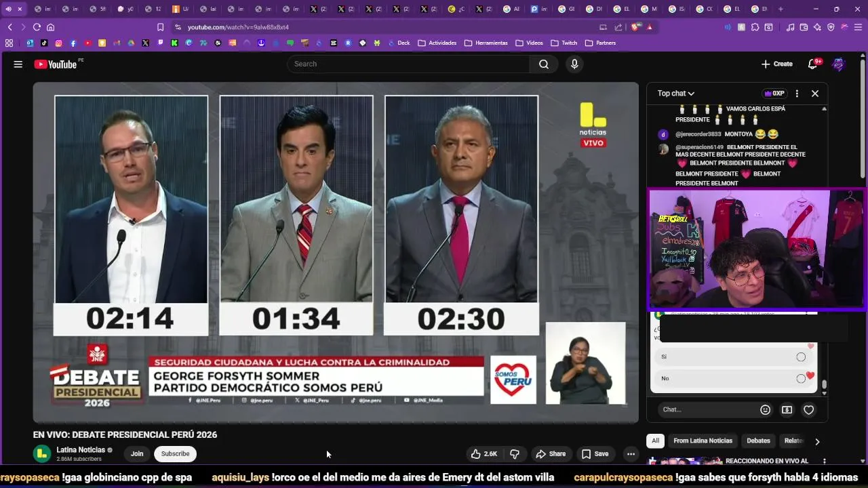Open the 0XP channel points badge
Screen dimensions: 868x488
774,94
